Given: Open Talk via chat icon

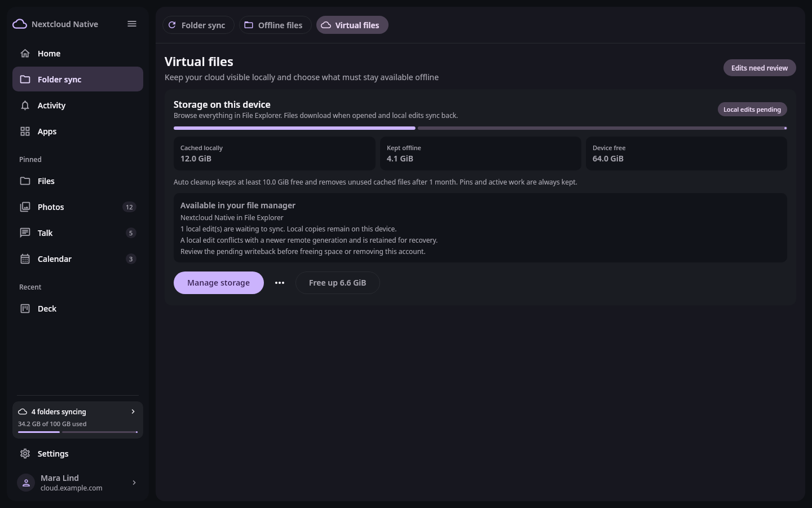Looking at the screenshot, I should pos(25,233).
